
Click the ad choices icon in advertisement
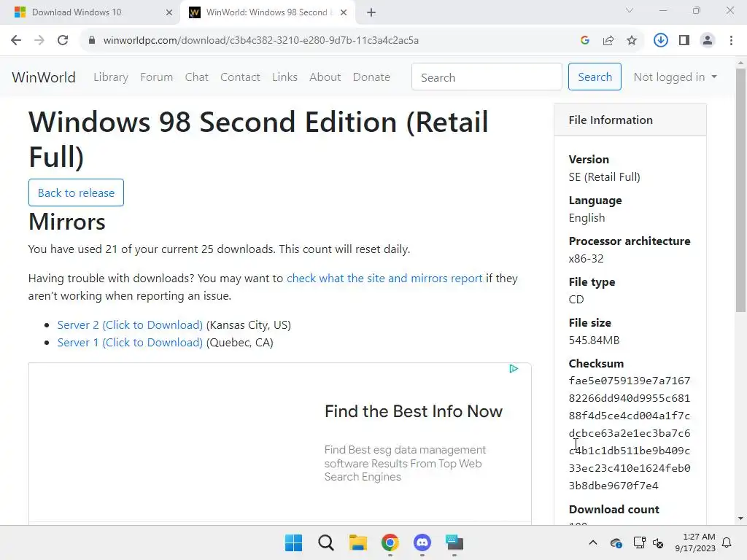click(x=514, y=368)
